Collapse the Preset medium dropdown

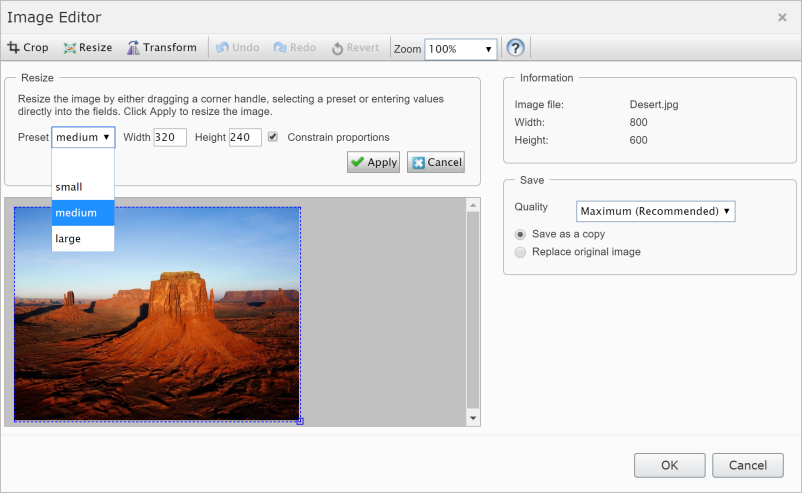click(83, 137)
